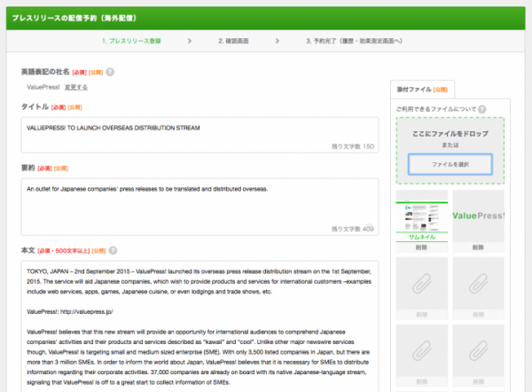Click the http://valuepress.jp/ text in body
Screen dimensions: 532x392
point(87,311)
